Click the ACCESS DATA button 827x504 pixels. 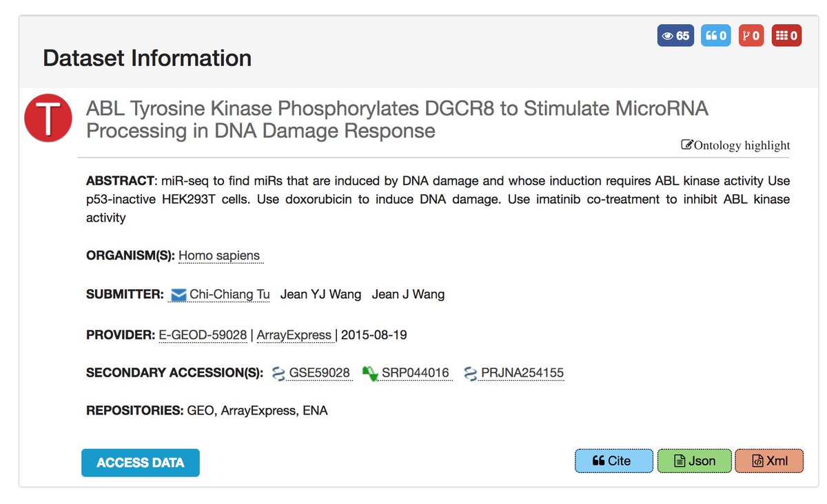[141, 463]
